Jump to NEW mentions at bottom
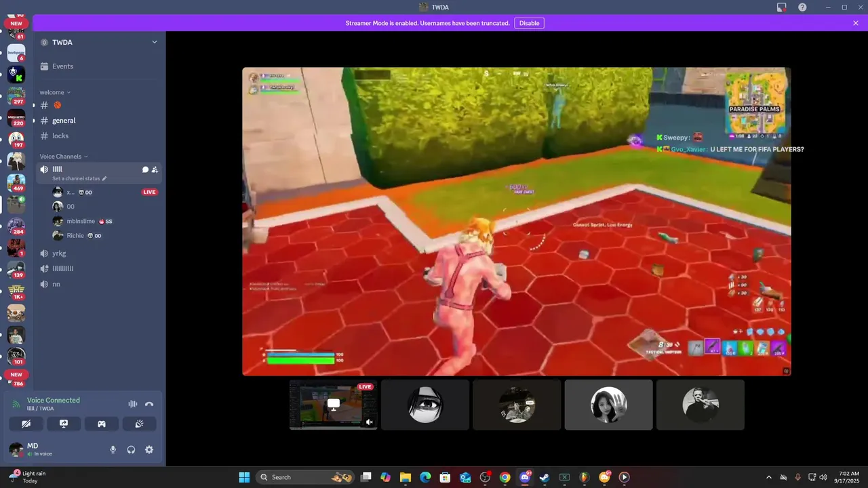Image resolution: width=868 pixels, height=488 pixels. pos(16,374)
